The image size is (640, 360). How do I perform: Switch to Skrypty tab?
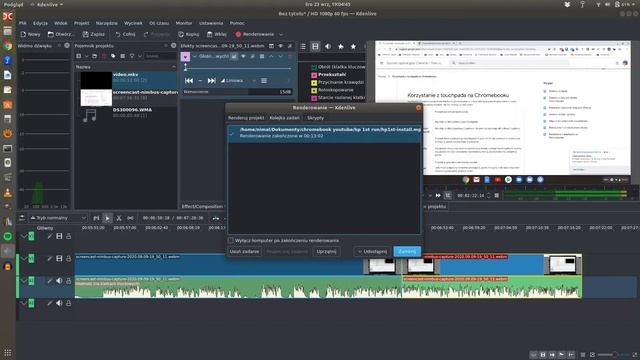(x=316, y=118)
